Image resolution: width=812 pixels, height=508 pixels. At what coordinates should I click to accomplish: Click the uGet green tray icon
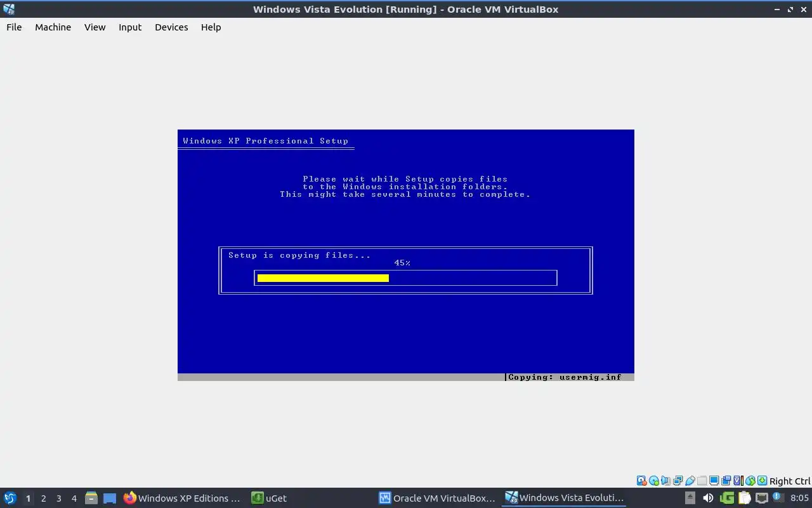pyautogui.click(x=727, y=498)
